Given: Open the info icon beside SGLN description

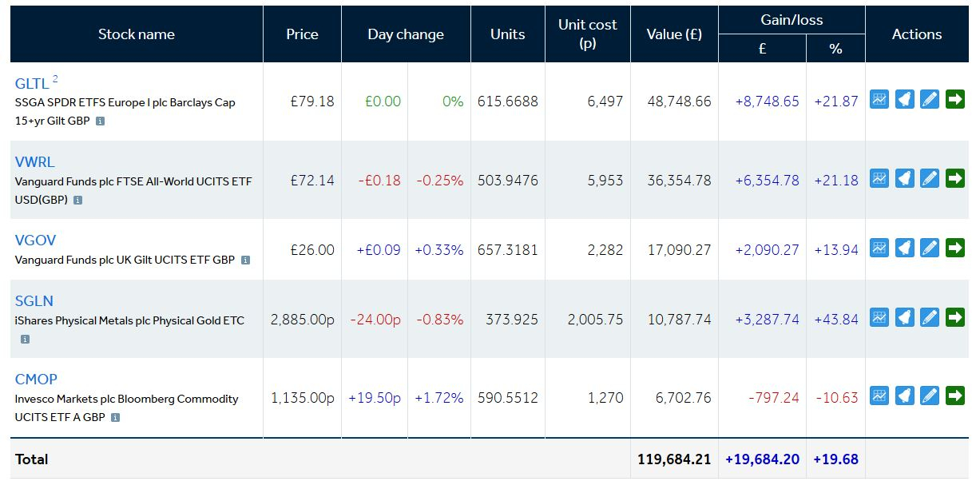Looking at the screenshot, I should tap(25, 339).
